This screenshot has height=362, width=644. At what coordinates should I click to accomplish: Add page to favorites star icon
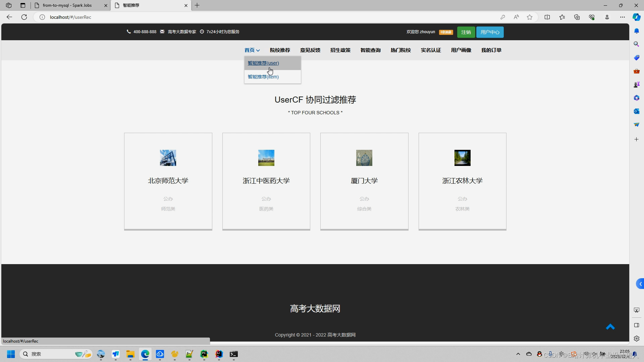(x=530, y=17)
